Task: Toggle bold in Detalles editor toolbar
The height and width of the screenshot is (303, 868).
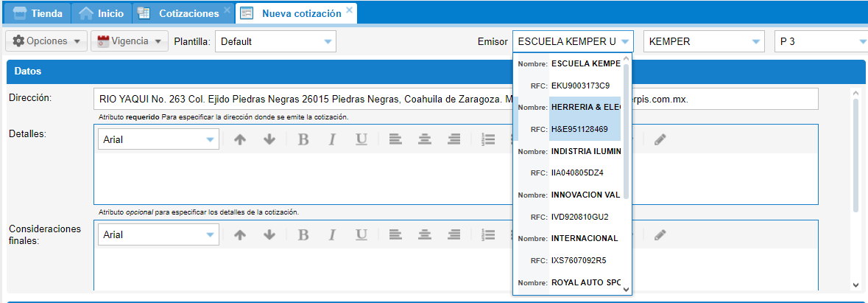Action: click(303, 139)
